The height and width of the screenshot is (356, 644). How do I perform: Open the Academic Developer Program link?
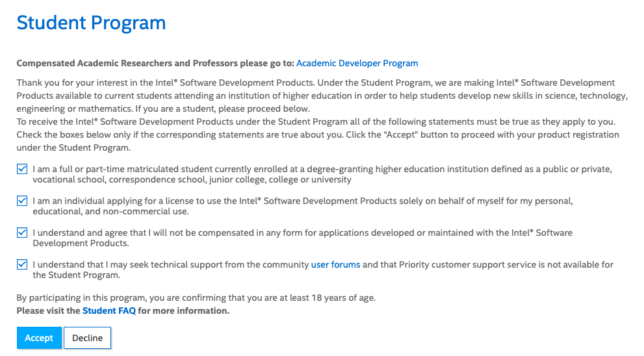pos(357,63)
